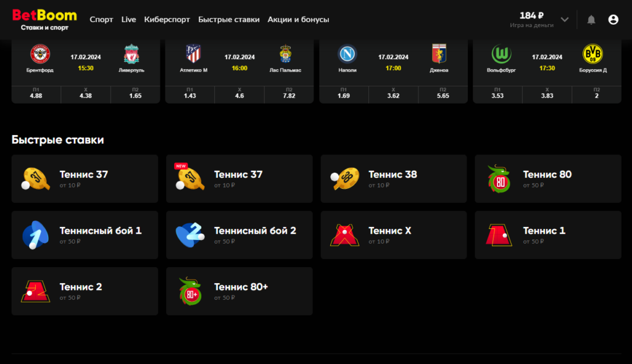Click the Теннисный бой 2 label
This screenshot has height=364, width=632.
tap(255, 231)
